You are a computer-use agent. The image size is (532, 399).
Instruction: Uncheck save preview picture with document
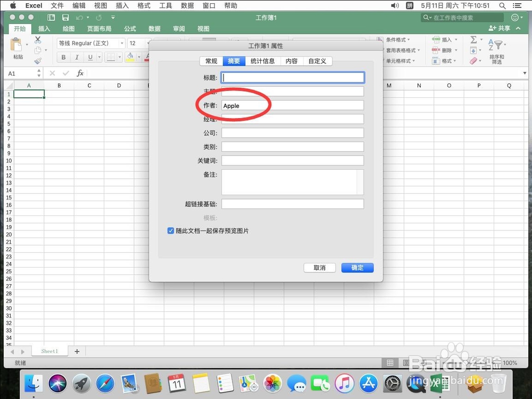point(171,231)
